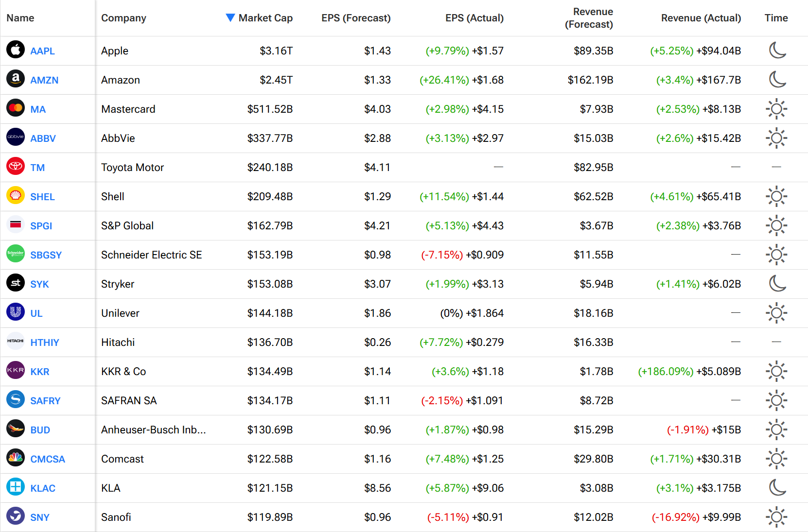Image resolution: width=808 pixels, height=532 pixels.
Task: Click the Amazon logo icon
Action: pos(16,79)
